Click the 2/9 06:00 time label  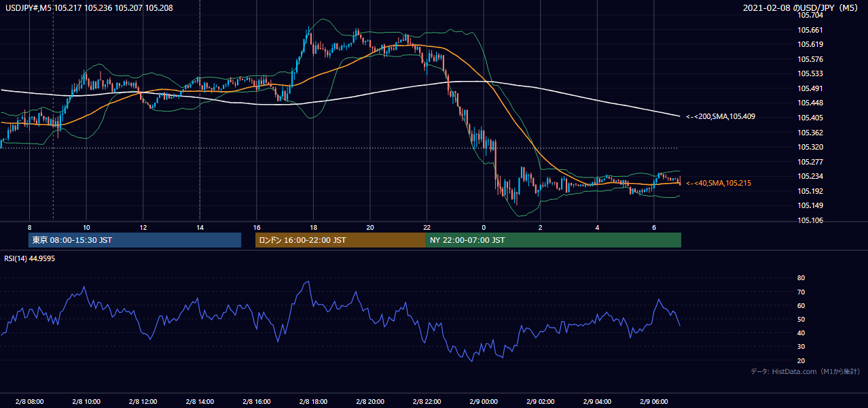coord(654,401)
